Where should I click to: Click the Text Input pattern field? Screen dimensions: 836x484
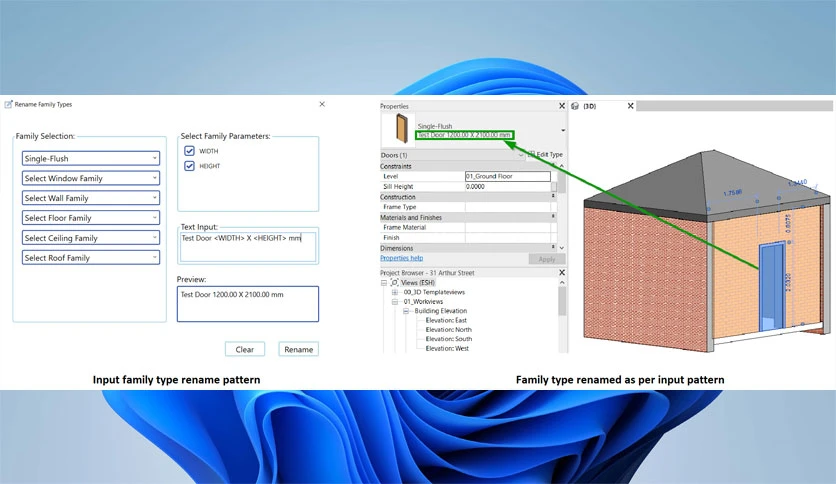pyautogui.click(x=248, y=246)
